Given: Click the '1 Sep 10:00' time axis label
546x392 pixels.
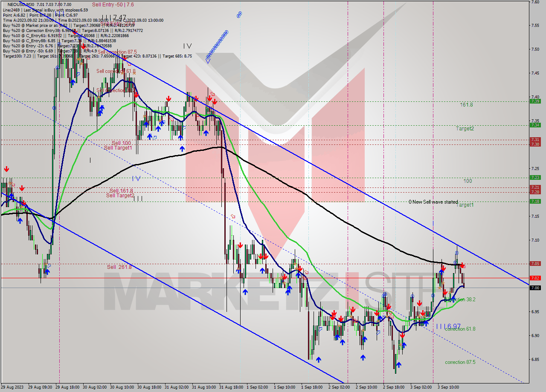Looking at the screenshot, I should (285, 387).
